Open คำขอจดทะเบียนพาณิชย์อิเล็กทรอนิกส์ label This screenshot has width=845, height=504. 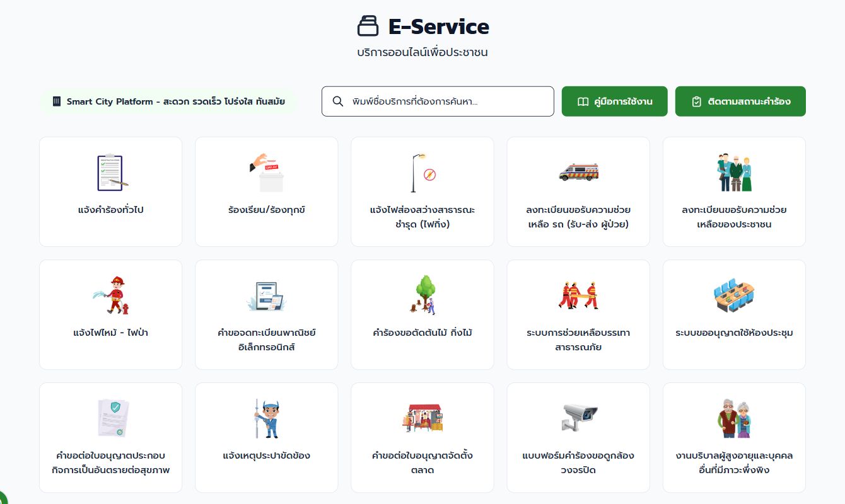click(x=267, y=340)
